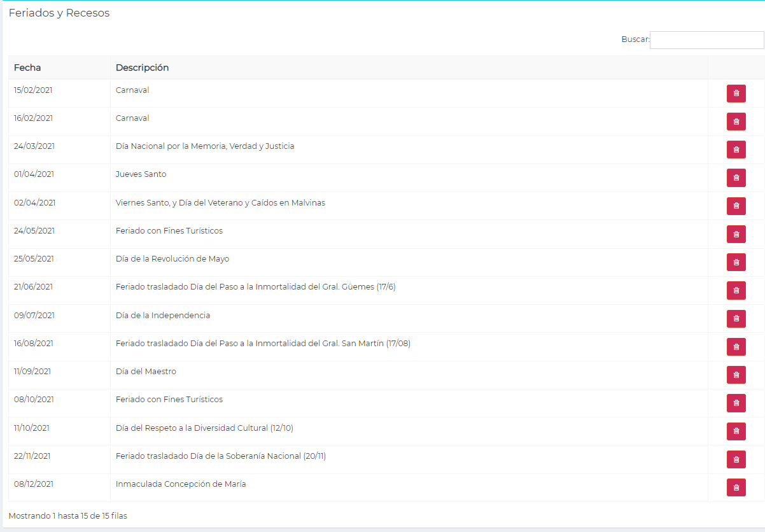Remove the Gral. San Martín holiday row
This screenshot has height=532, width=765.
[736, 347]
